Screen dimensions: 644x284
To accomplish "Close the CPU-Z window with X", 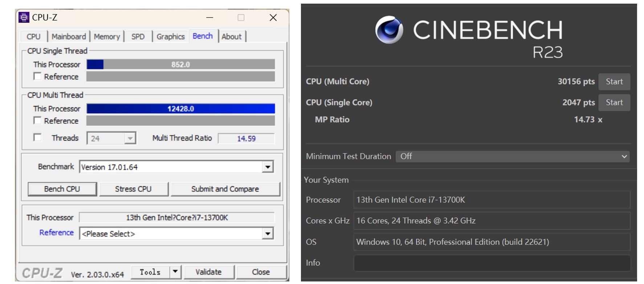I will [x=273, y=17].
